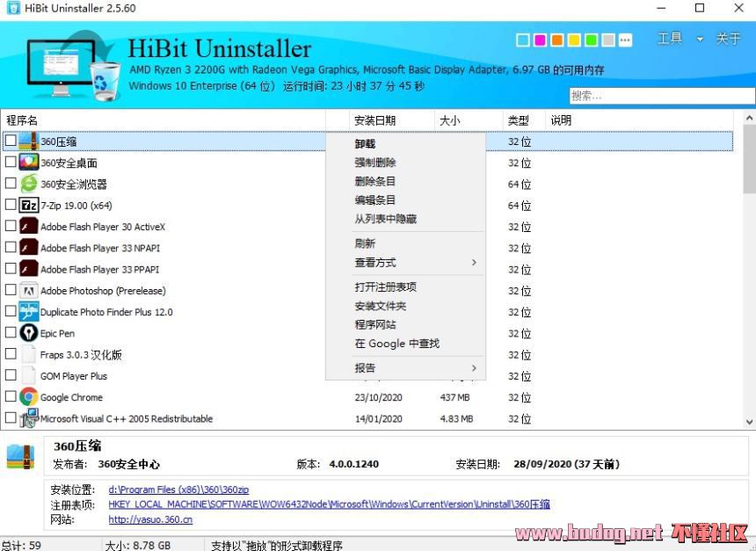The width and height of the screenshot is (756, 551).
Task: Select 在 Google 中查找 menu entry
Action: pyautogui.click(x=397, y=344)
